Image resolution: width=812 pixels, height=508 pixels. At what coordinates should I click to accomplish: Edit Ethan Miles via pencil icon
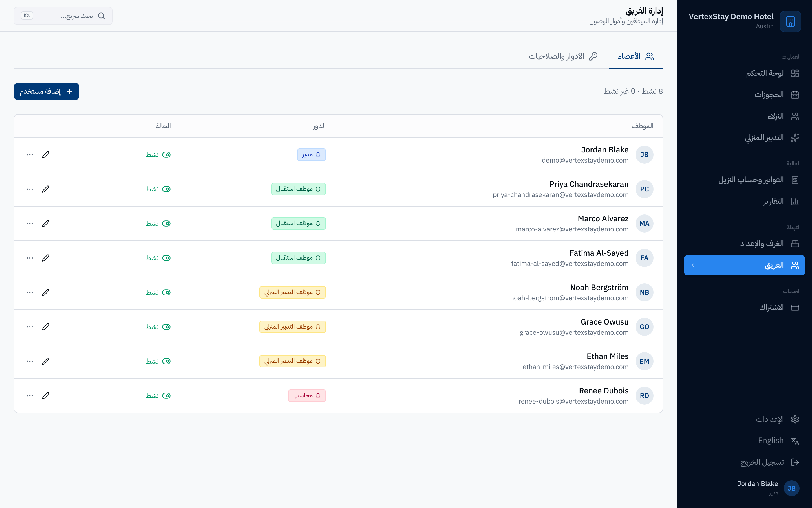(x=46, y=361)
